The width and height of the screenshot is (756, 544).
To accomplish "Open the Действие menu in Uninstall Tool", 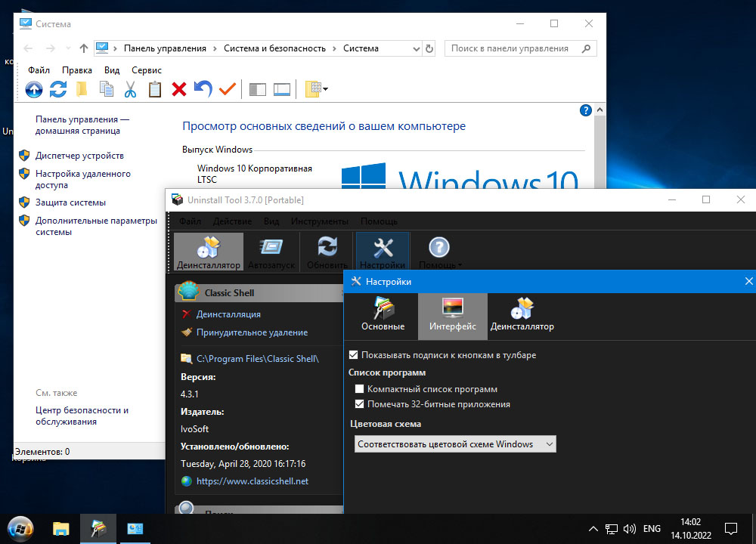I will tap(232, 221).
